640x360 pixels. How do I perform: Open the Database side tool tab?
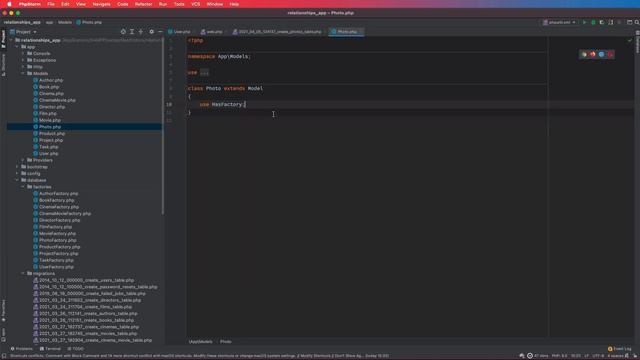pos(637,42)
